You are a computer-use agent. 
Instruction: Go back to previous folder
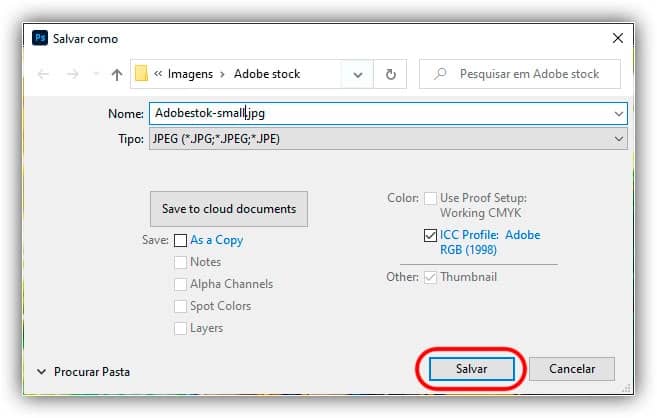[43, 74]
